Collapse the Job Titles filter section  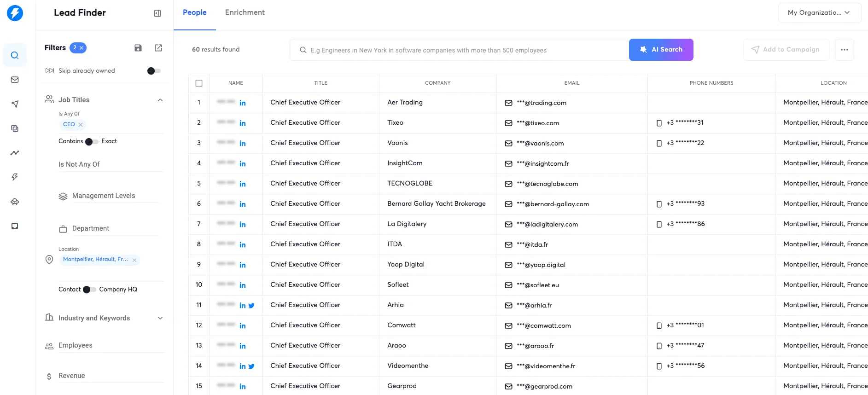click(x=160, y=100)
